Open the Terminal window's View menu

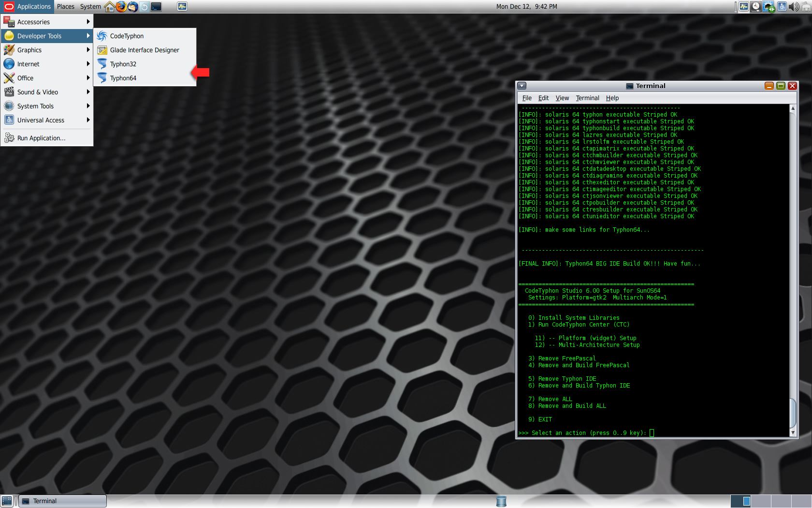tap(562, 98)
